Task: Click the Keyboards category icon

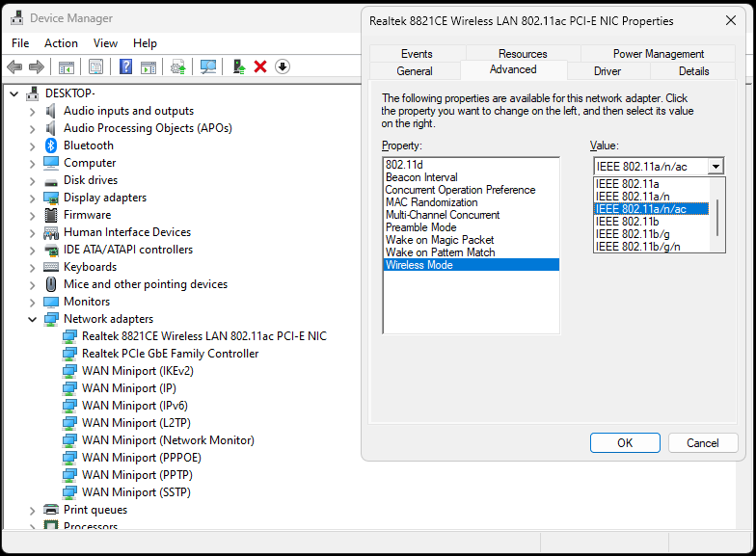Action: [51, 266]
